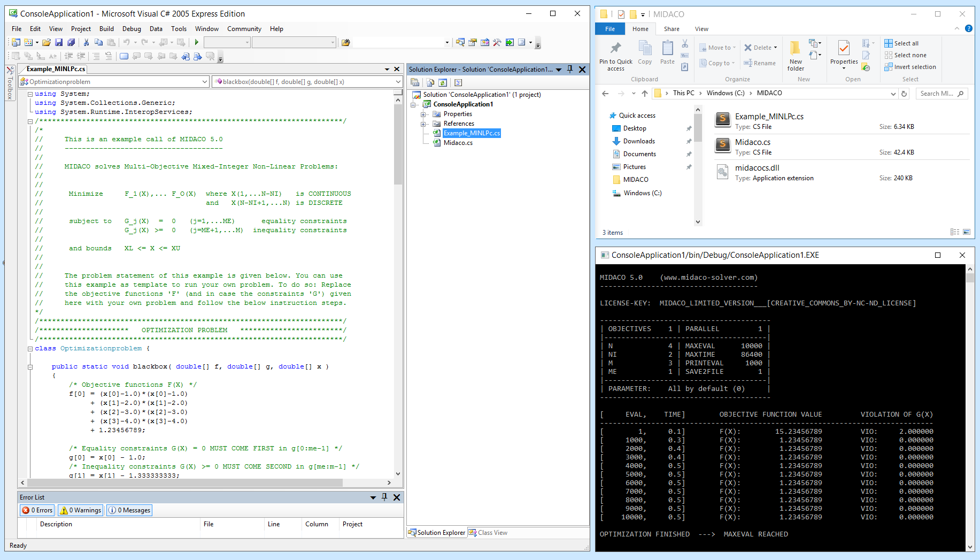
Task: Collapse the class Optimizationproblem code region
Action: pos(30,349)
